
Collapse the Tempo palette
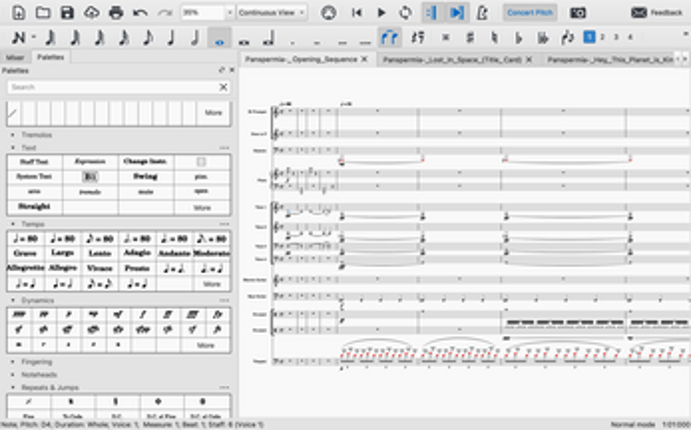(x=12, y=224)
